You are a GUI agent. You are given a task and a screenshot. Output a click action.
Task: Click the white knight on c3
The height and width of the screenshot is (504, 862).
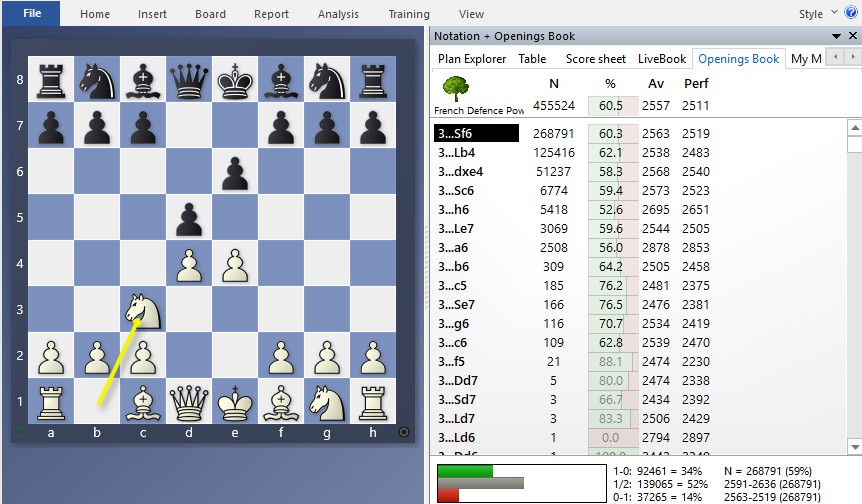pyautogui.click(x=143, y=310)
